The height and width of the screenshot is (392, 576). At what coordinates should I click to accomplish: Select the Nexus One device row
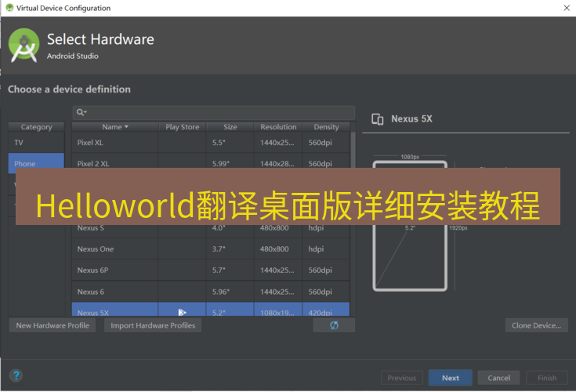pos(211,249)
